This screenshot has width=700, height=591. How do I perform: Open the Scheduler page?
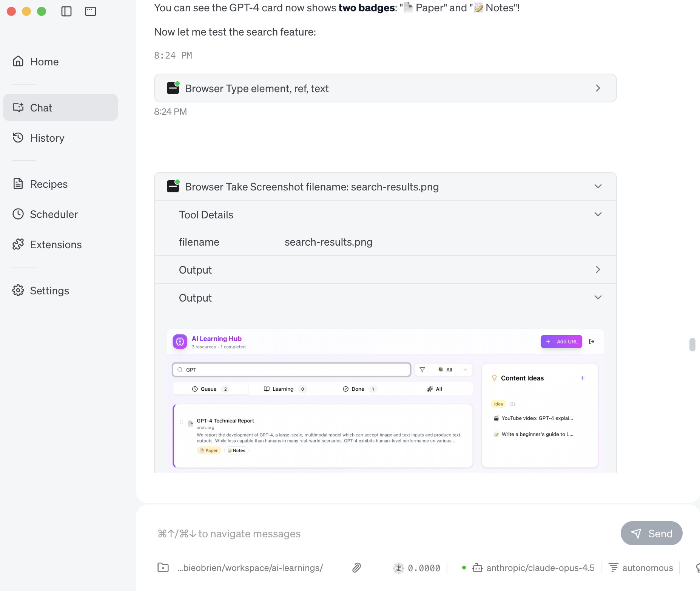(x=60, y=214)
